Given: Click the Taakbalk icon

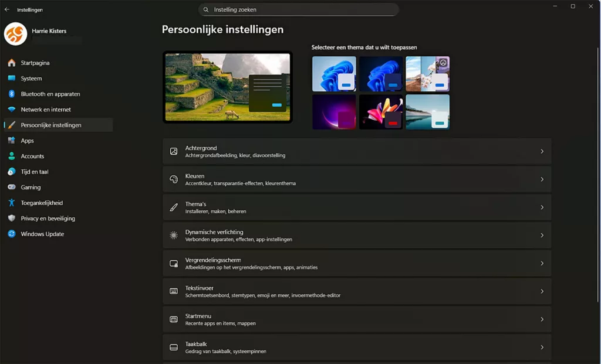Looking at the screenshot, I should pos(173,347).
